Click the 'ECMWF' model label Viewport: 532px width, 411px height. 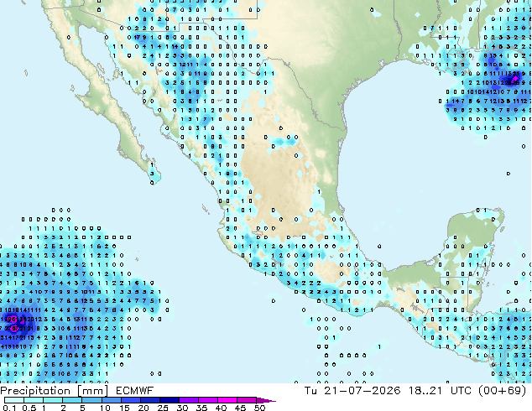[135, 391]
